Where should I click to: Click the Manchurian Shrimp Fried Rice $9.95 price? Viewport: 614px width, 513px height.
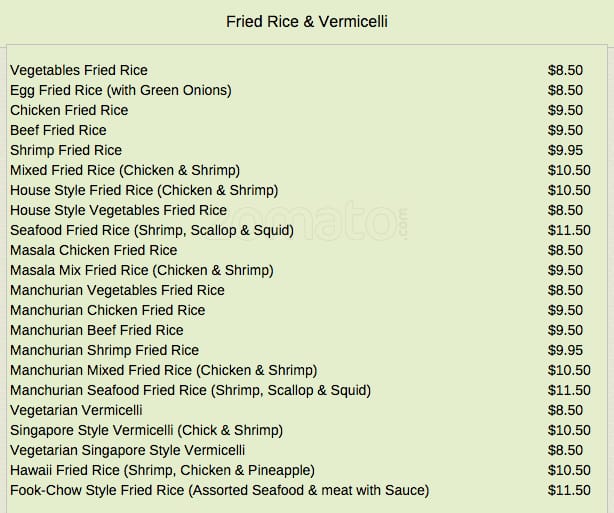[565, 350]
